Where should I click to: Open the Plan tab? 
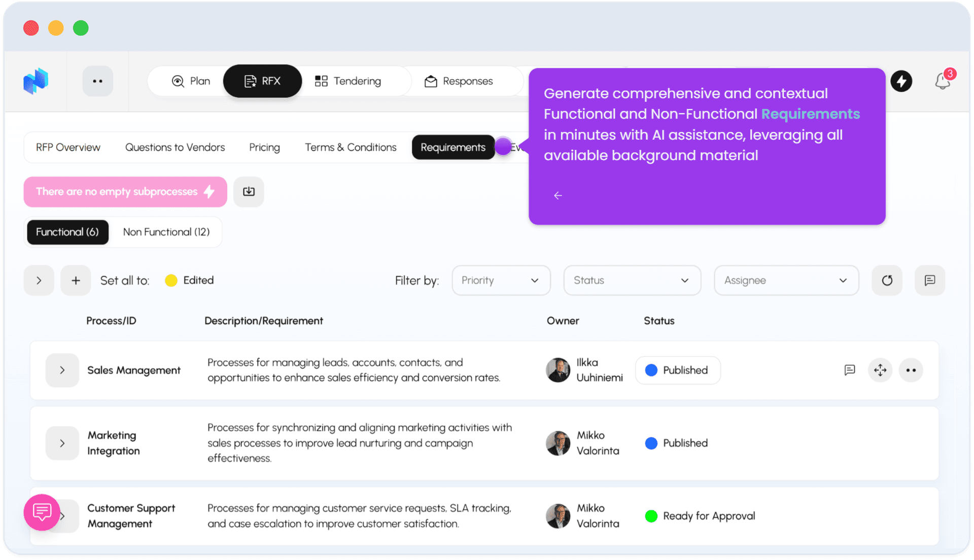(x=191, y=81)
